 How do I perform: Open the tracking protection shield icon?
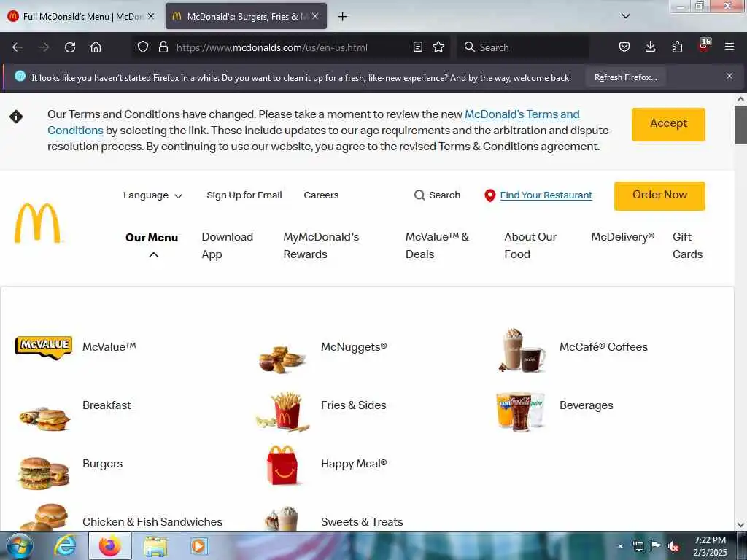[143, 47]
